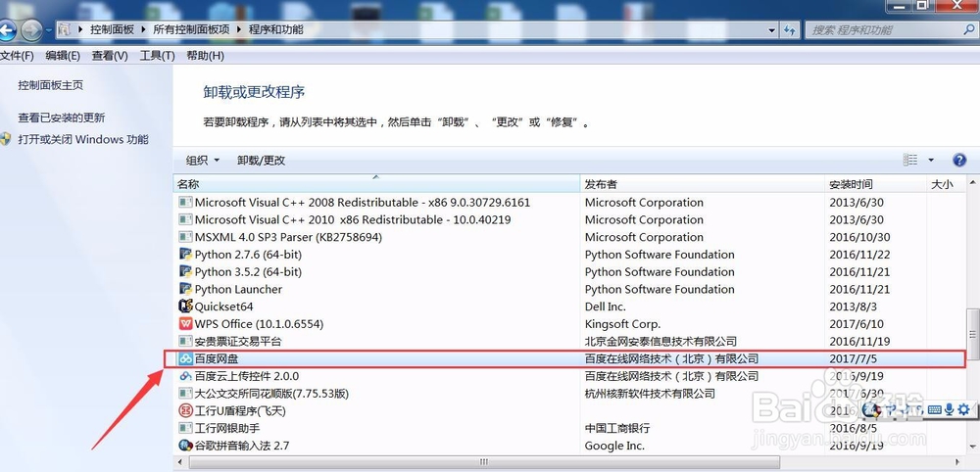The image size is (980, 472).
Task: Click install date 2013/8/3
Action: [x=854, y=307]
